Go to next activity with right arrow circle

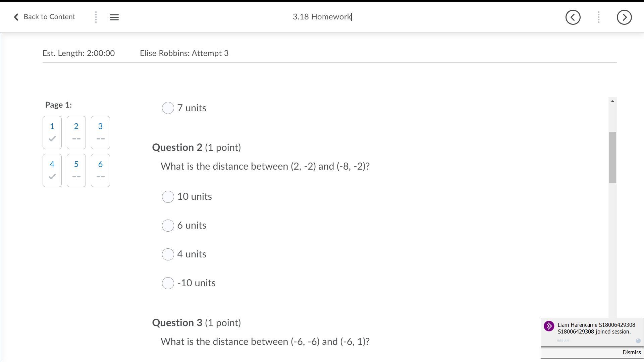624,17
